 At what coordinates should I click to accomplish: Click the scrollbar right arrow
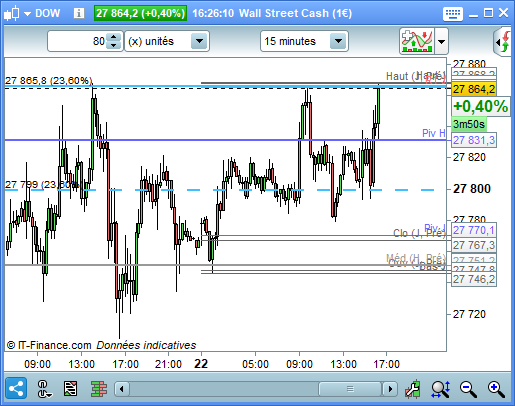(390, 389)
